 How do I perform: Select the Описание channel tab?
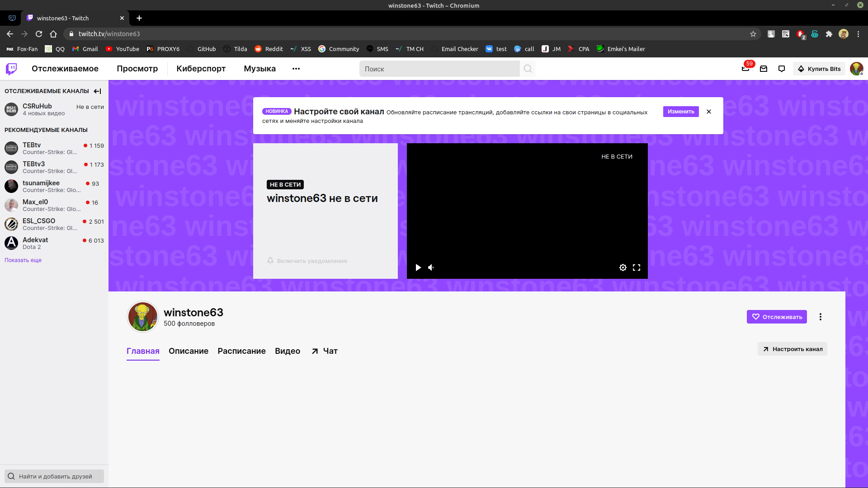[189, 351]
